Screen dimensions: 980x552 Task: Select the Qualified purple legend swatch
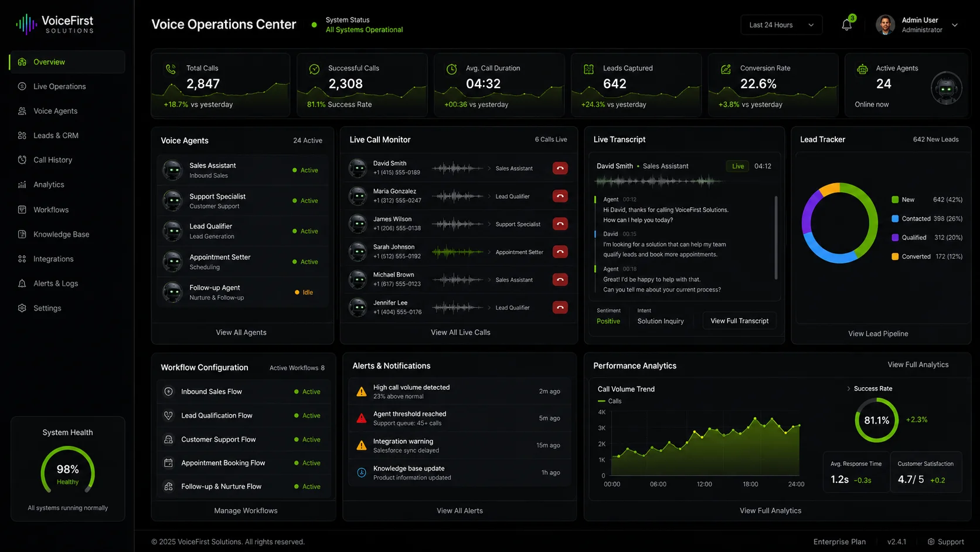point(895,238)
